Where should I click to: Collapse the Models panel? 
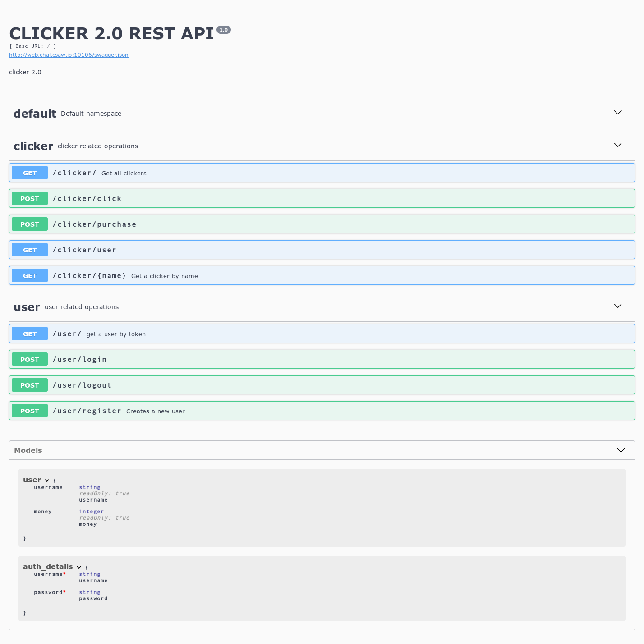621,450
